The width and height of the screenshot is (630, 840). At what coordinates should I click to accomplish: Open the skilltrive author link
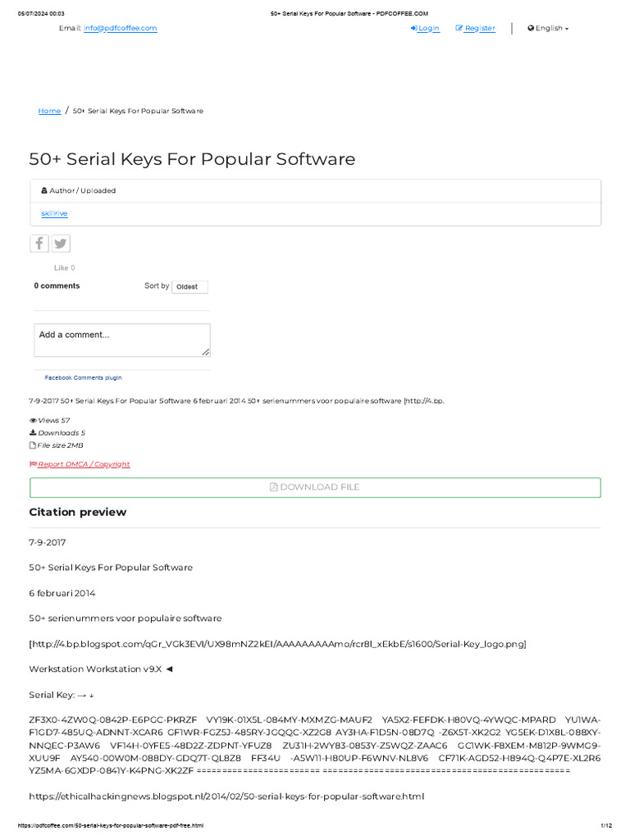54,213
